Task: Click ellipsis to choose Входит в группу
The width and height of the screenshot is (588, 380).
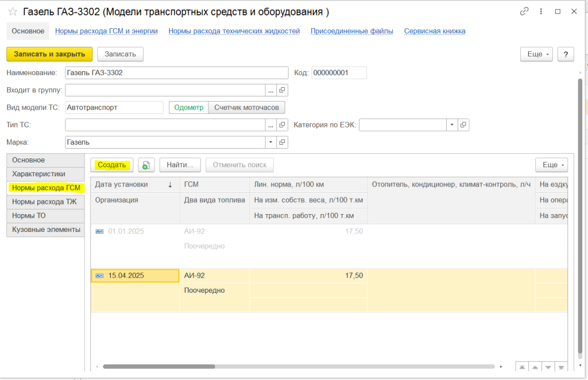Action: pos(270,90)
